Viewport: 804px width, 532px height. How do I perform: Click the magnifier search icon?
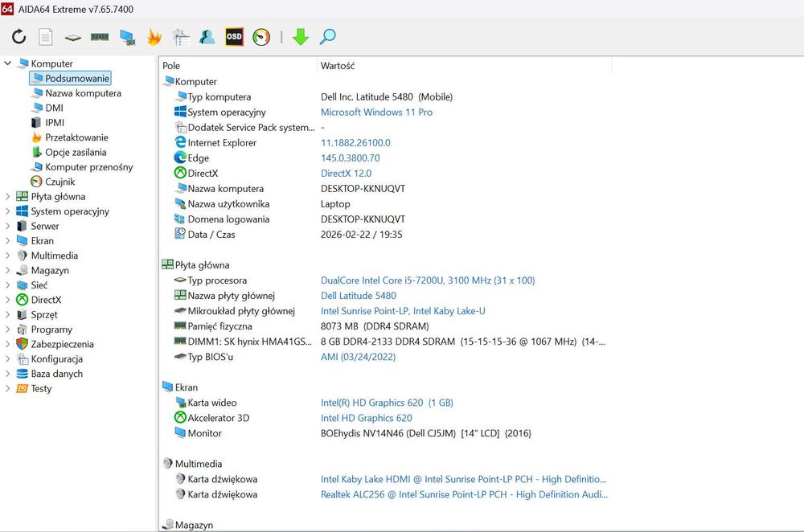[x=327, y=37]
